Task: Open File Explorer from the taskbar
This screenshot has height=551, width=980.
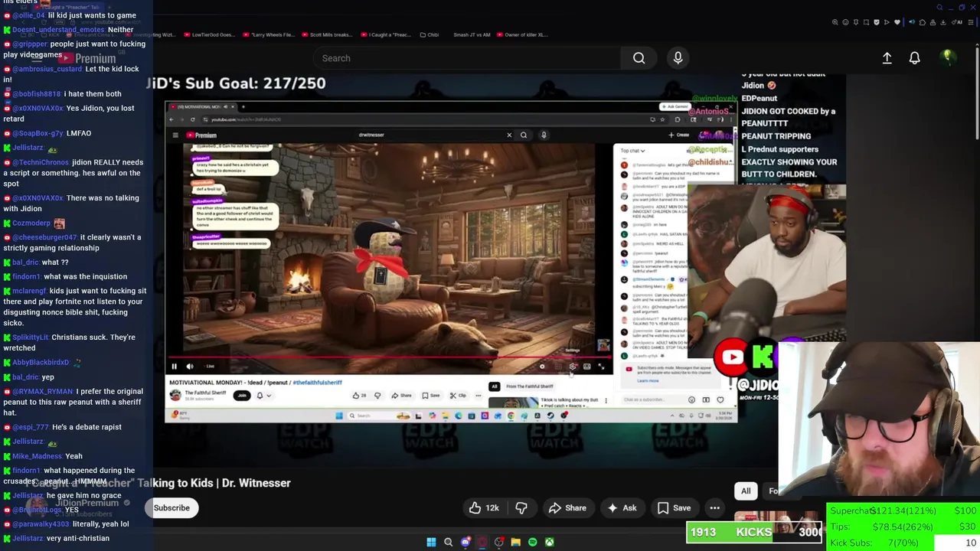Action: click(x=515, y=542)
